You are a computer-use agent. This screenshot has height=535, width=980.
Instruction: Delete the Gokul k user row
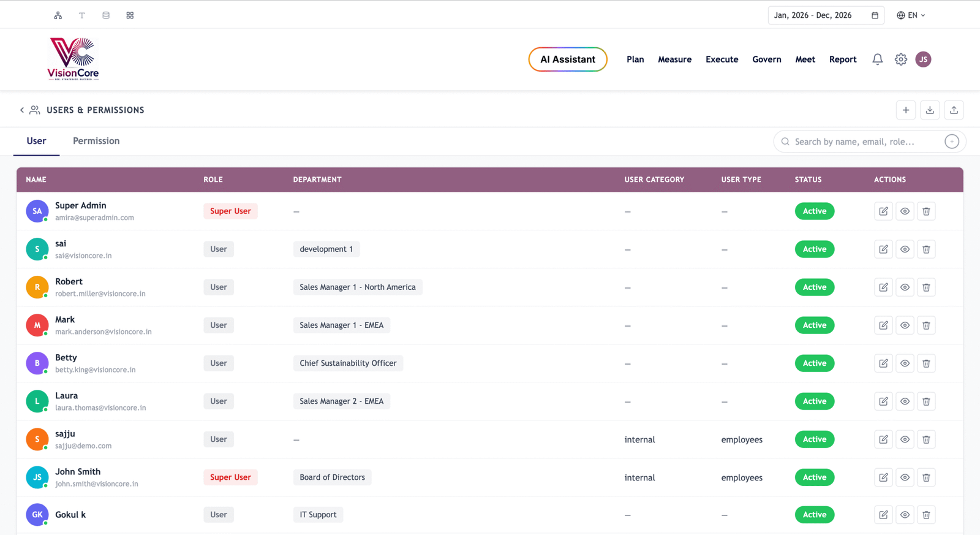coord(926,515)
